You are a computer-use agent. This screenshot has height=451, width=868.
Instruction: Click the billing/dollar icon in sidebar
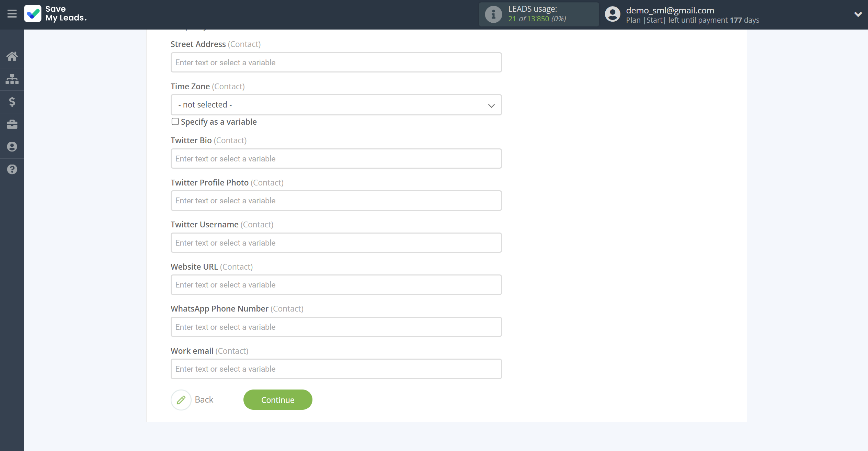click(12, 102)
